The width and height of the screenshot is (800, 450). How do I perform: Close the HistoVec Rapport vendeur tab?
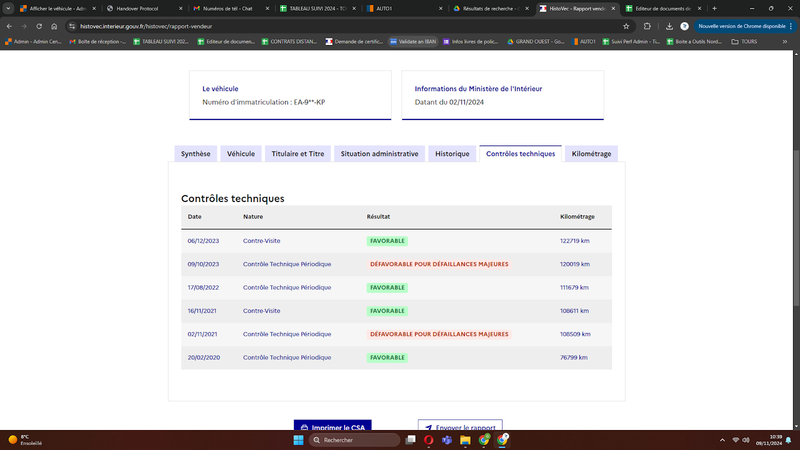tap(613, 8)
